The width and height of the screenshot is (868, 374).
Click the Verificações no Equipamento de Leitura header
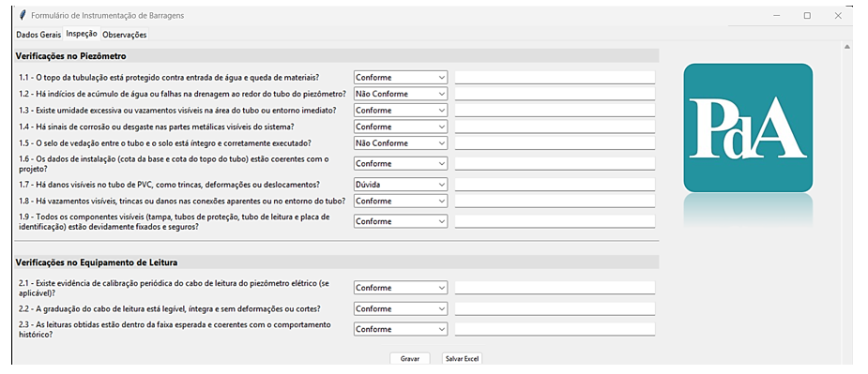point(337,262)
